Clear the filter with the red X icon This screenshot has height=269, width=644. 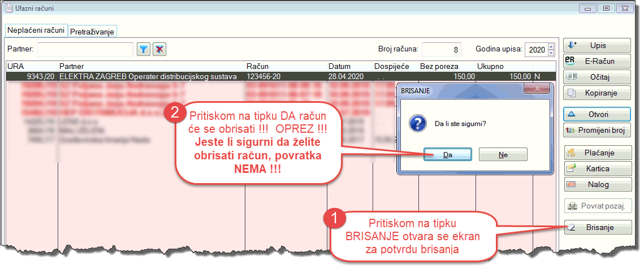pos(160,50)
